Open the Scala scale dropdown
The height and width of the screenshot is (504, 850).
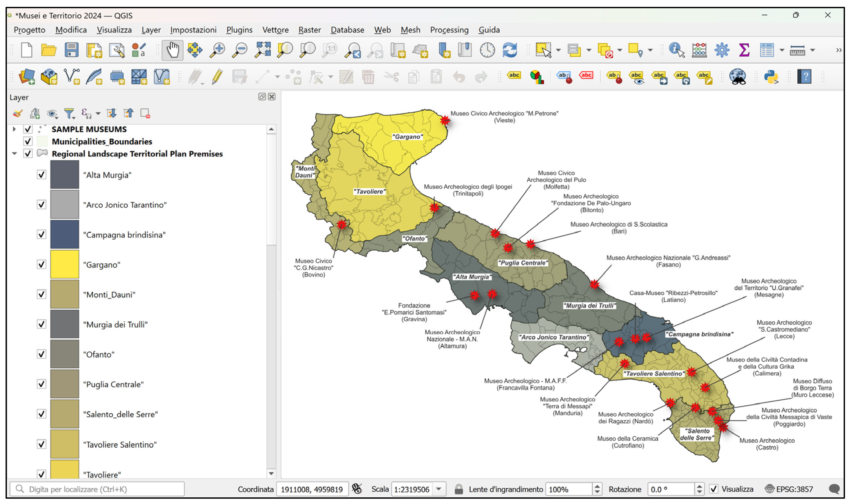click(x=439, y=489)
